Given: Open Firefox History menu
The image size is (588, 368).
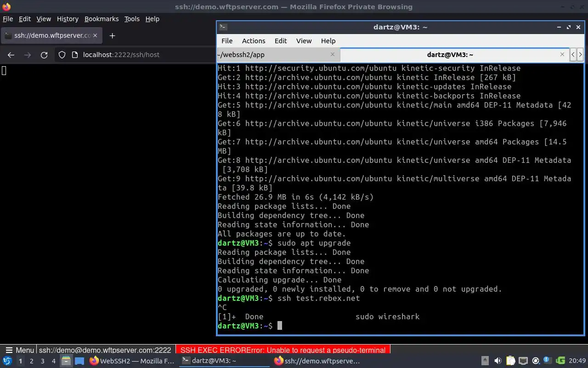Looking at the screenshot, I should click(x=68, y=19).
